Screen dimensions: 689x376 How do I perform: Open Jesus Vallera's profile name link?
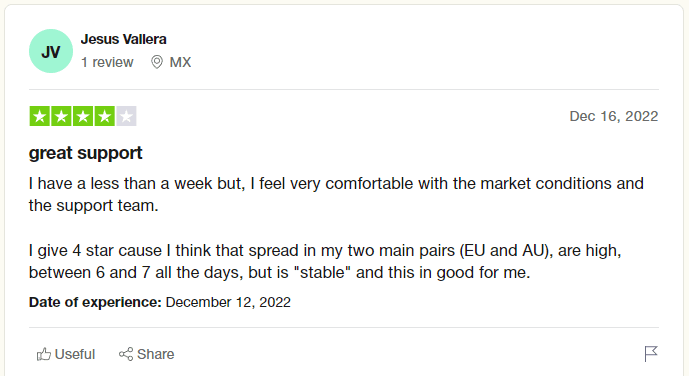[x=123, y=39]
